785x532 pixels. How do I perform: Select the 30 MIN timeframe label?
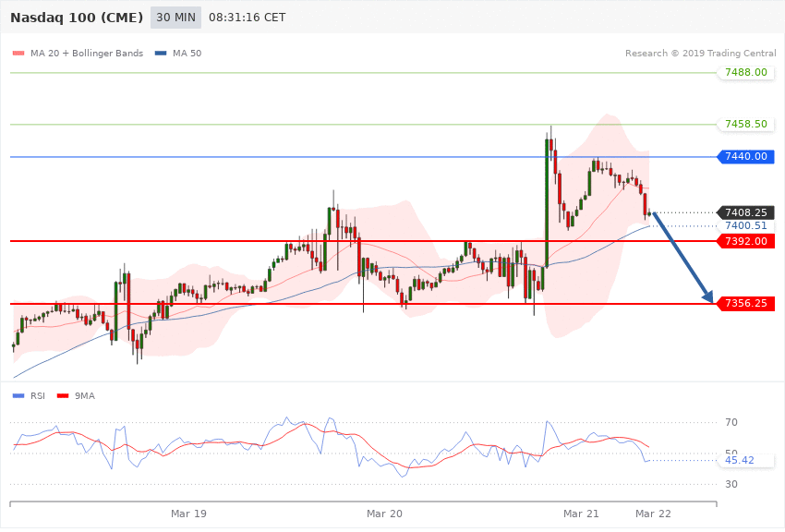click(x=175, y=18)
